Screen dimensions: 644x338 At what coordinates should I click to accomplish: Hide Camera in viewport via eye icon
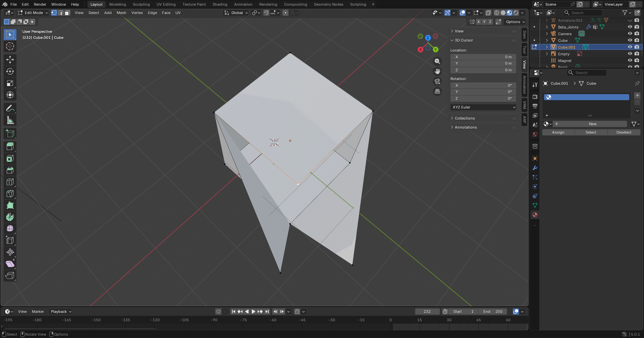630,34
